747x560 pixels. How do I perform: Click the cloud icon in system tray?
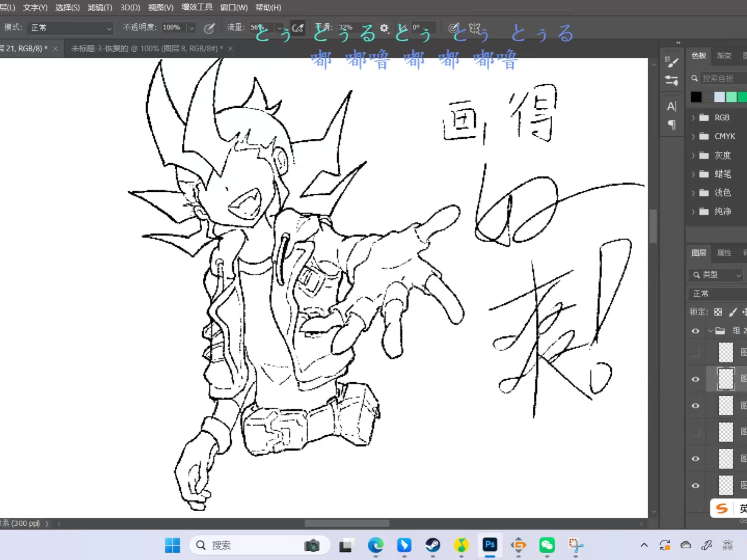pyautogui.click(x=686, y=545)
